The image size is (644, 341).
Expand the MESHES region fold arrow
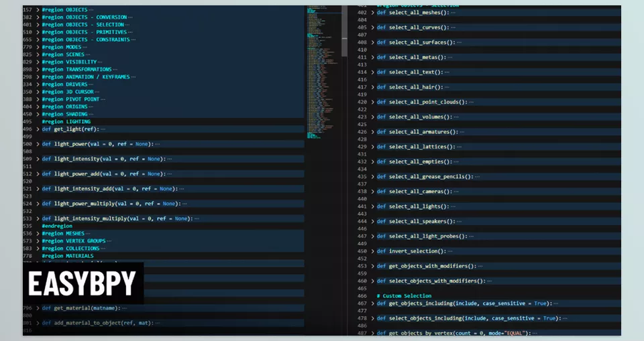pyautogui.click(x=38, y=234)
